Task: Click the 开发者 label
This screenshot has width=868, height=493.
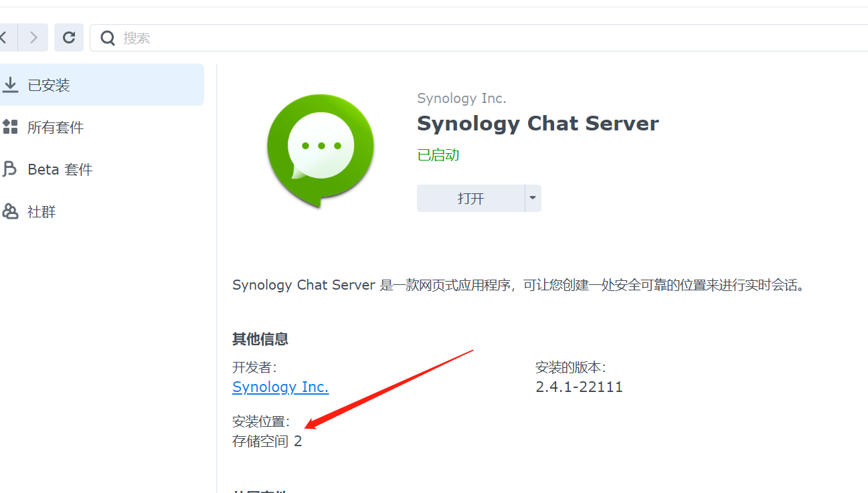Action: tap(254, 367)
